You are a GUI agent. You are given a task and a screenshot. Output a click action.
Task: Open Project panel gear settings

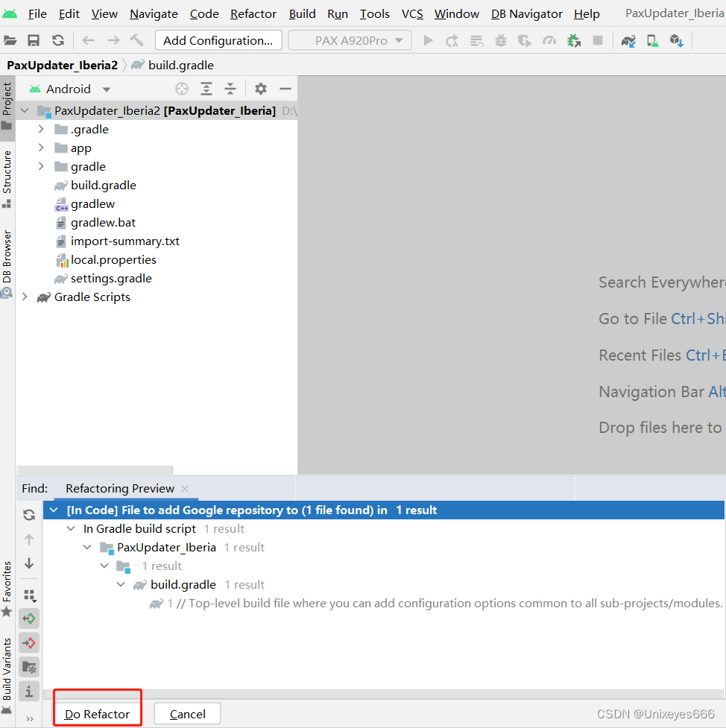tap(261, 89)
